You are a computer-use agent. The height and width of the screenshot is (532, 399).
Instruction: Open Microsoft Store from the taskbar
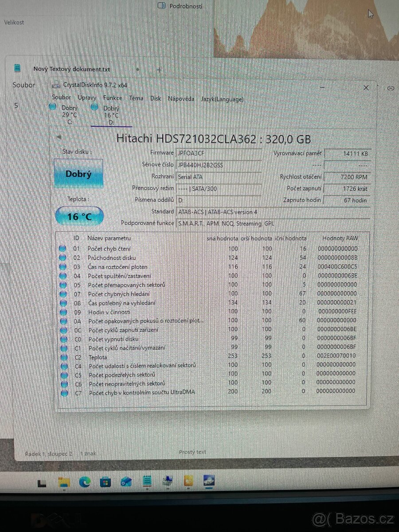[x=105, y=482]
